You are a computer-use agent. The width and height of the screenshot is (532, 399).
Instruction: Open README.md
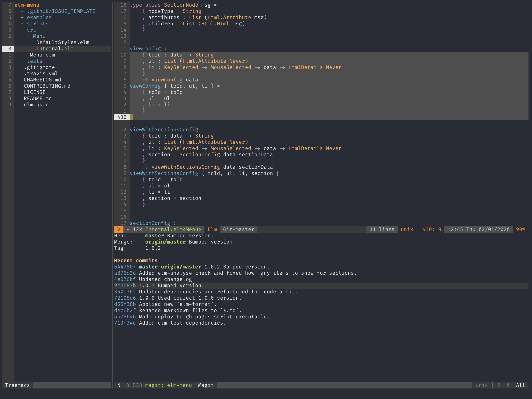pos(38,99)
